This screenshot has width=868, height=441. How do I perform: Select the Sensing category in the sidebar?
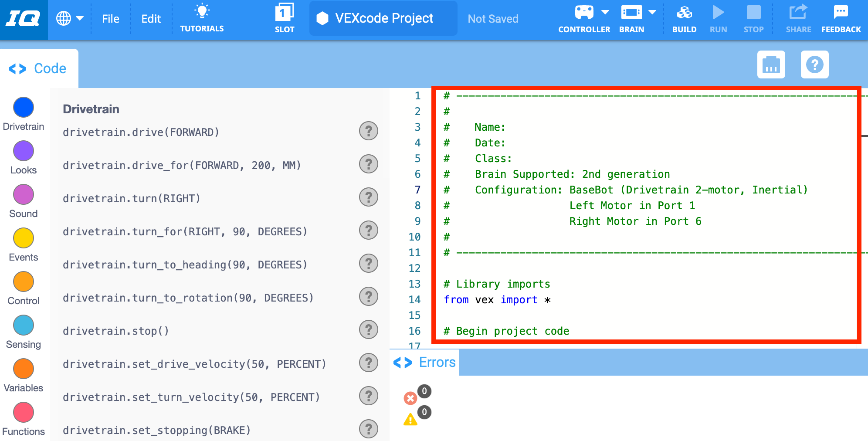click(x=24, y=325)
